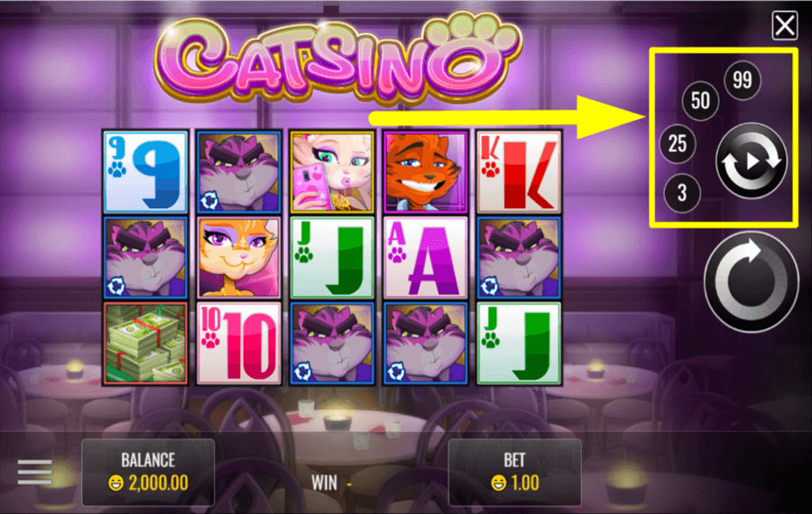Open the hamburger menu
The height and width of the screenshot is (514, 812).
[x=34, y=472]
